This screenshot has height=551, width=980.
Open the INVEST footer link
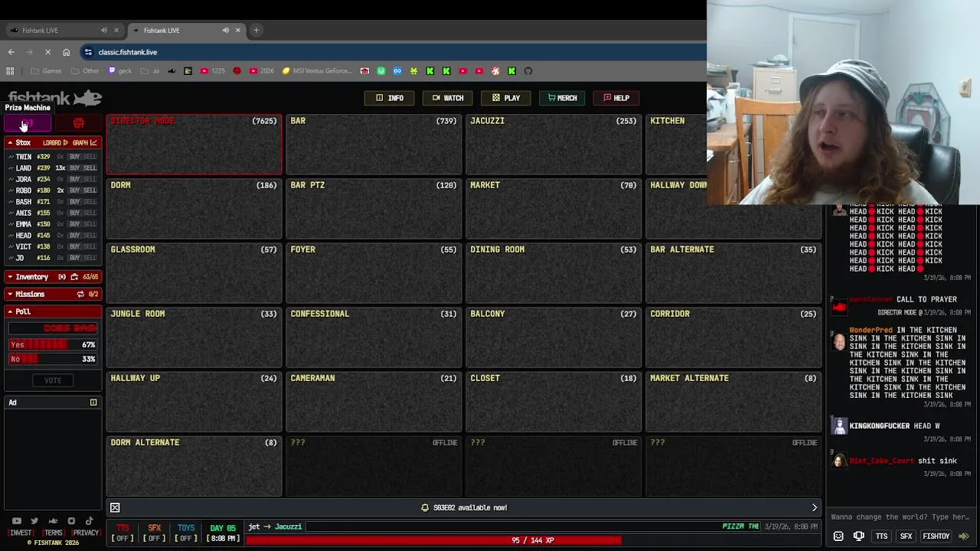click(21, 533)
